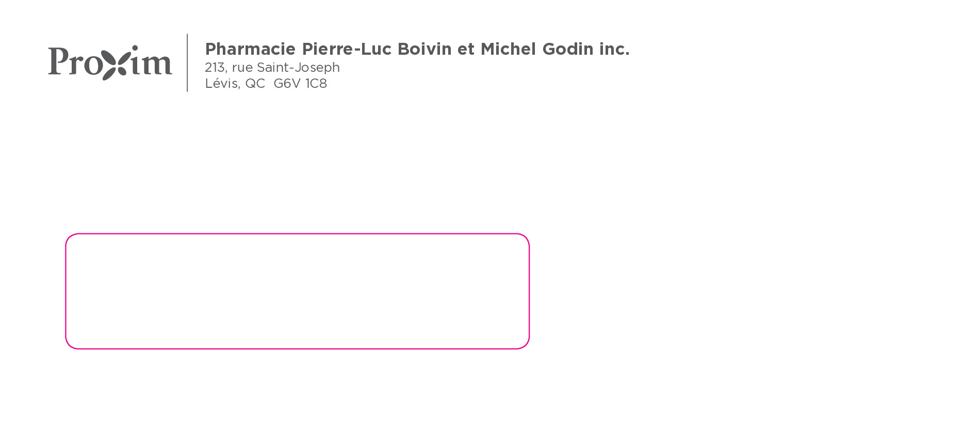The width and height of the screenshot is (980, 426).
Task: Click the postal code "G6V 1C8"
Action: click(300, 84)
